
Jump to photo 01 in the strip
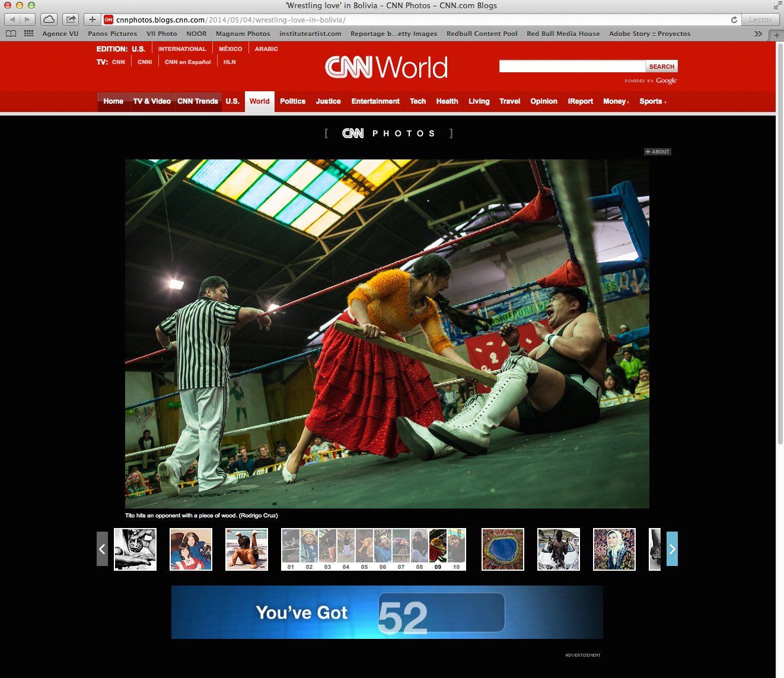(291, 549)
